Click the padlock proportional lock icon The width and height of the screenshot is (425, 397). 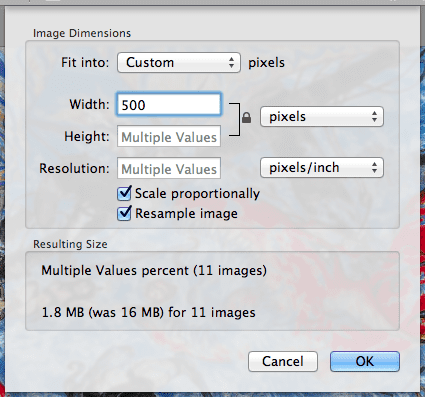point(246,118)
